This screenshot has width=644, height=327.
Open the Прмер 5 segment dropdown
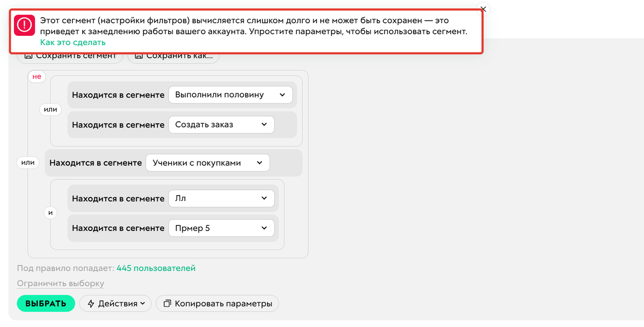(x=221, y=228)
